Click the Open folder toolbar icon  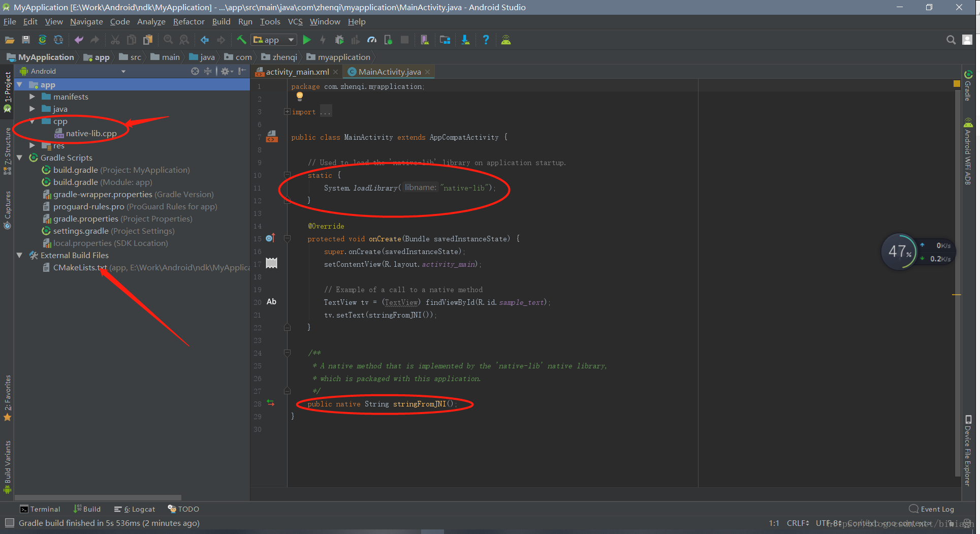tap(9, 40)
